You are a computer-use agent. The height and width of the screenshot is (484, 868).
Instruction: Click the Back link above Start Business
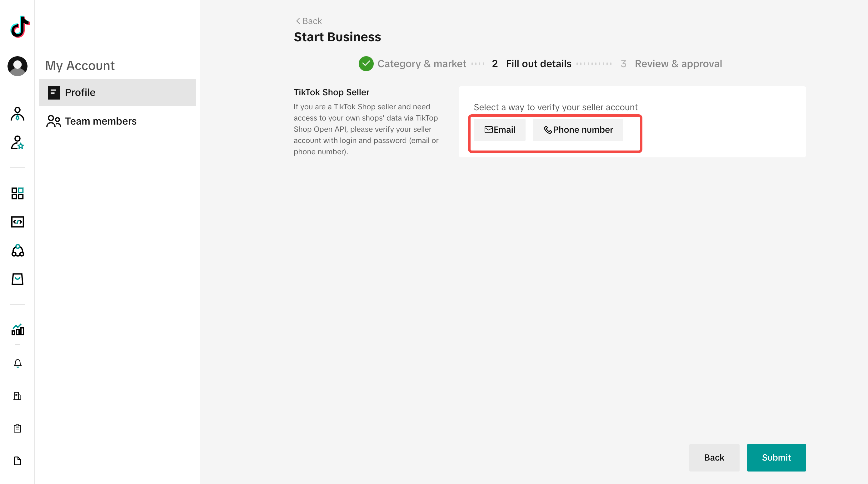pyautogui.click(x=308, y=21)
